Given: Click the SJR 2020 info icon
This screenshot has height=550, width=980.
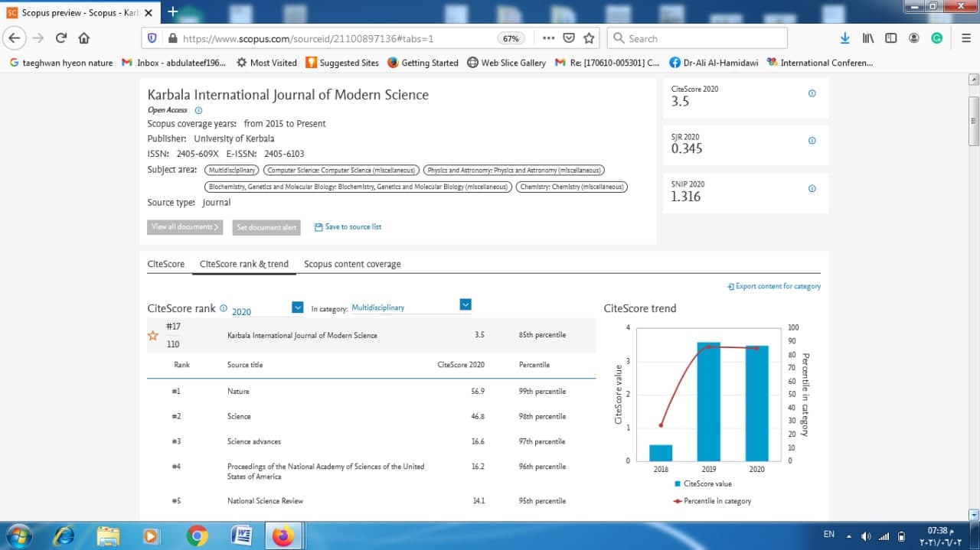Looking at the screenshot, I should 812,141.
